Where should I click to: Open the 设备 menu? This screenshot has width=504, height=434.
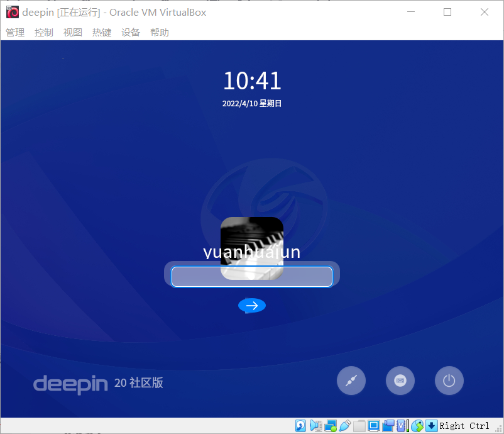[131, 32]
